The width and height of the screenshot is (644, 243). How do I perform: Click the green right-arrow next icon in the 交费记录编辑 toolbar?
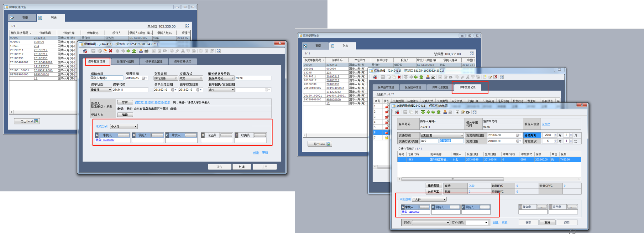tap(433, 112)
